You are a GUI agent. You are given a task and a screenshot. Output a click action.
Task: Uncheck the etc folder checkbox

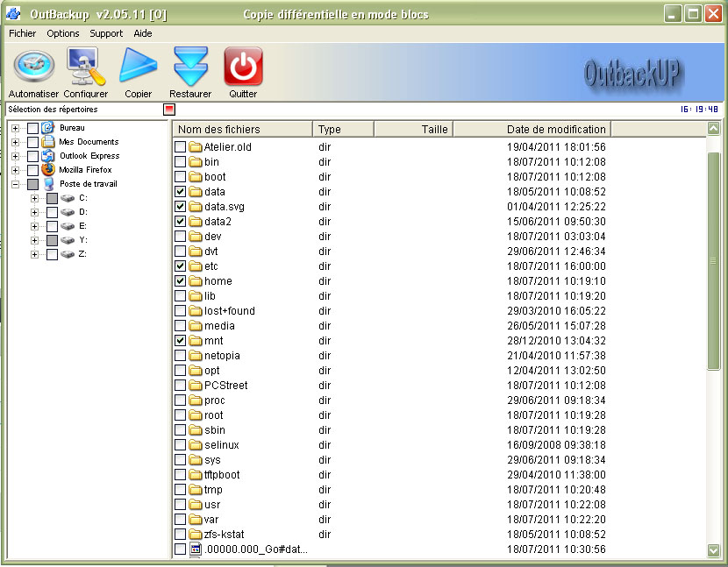click(180, 266)
